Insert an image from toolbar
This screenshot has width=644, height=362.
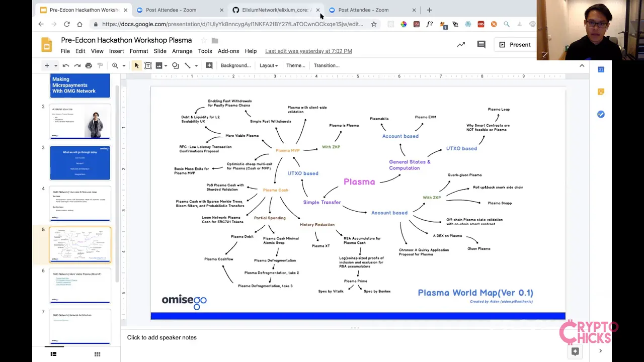click(x=159, y=65)
